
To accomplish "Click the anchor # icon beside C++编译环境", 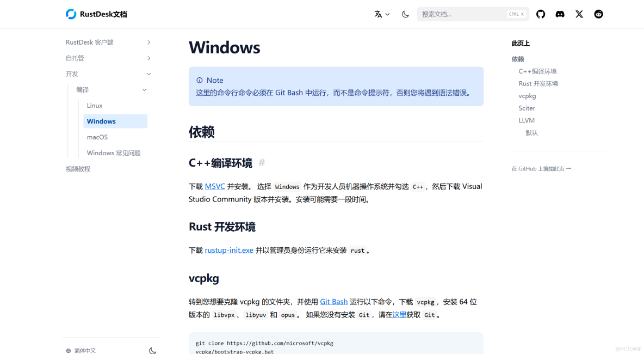I will [x=262, y=162].
